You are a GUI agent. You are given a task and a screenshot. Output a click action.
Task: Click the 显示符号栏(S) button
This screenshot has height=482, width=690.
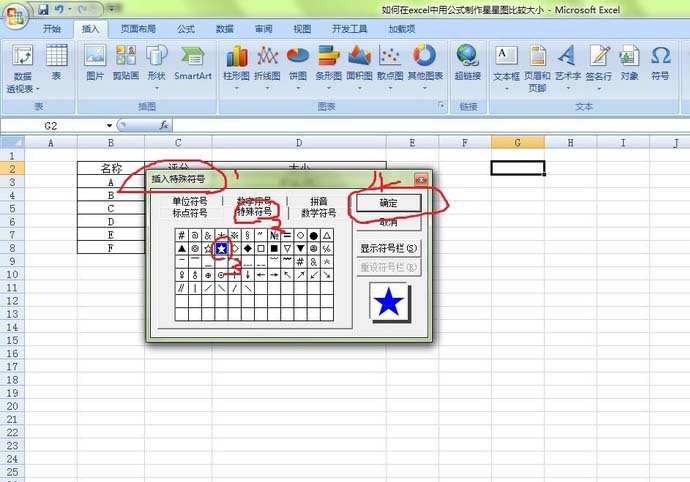pos(389,248)
